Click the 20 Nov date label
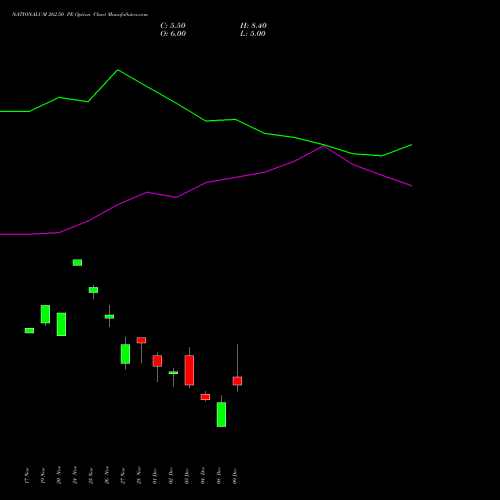This screenshot has height=500, width=500. click(59, 476)
